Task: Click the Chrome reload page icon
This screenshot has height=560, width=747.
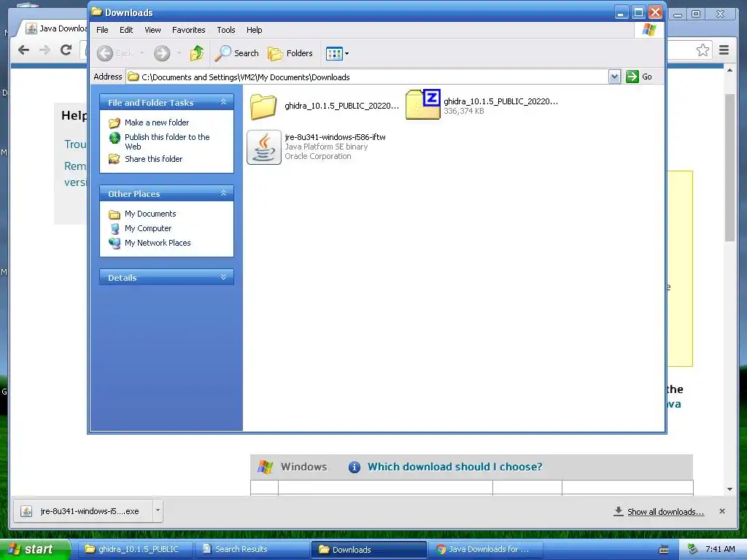Action: coord(66,50)
